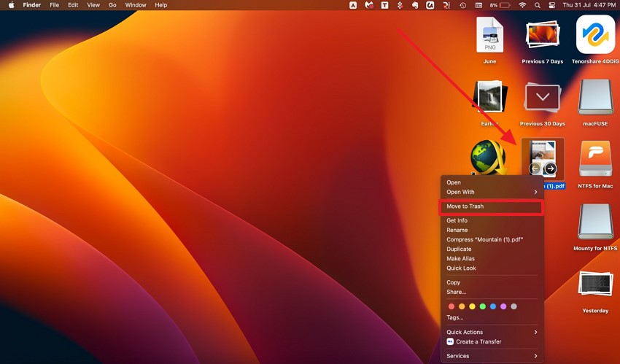Select the globe with yellow arrow app icon

tap(488, 158)
